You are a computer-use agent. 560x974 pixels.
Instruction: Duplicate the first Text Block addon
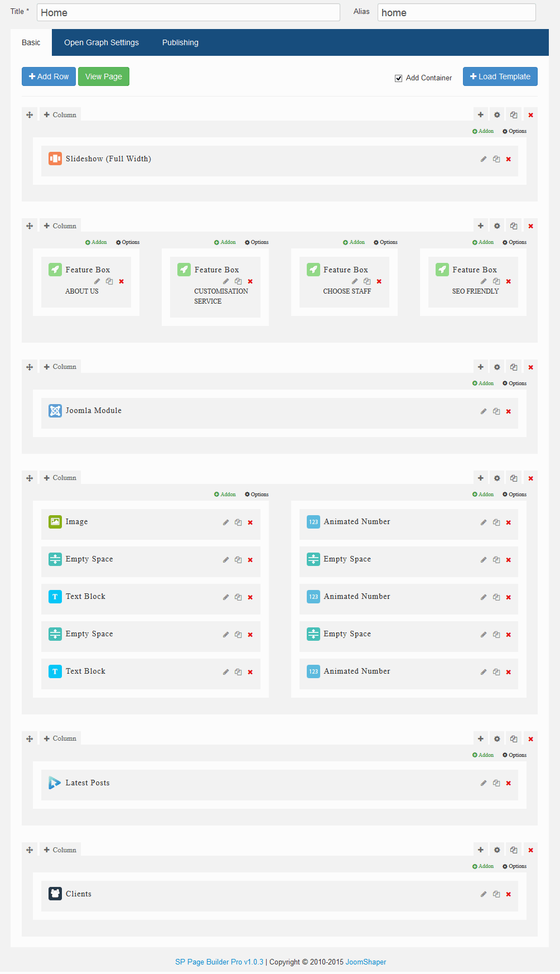pyautogui.click(x=238, y=597)
